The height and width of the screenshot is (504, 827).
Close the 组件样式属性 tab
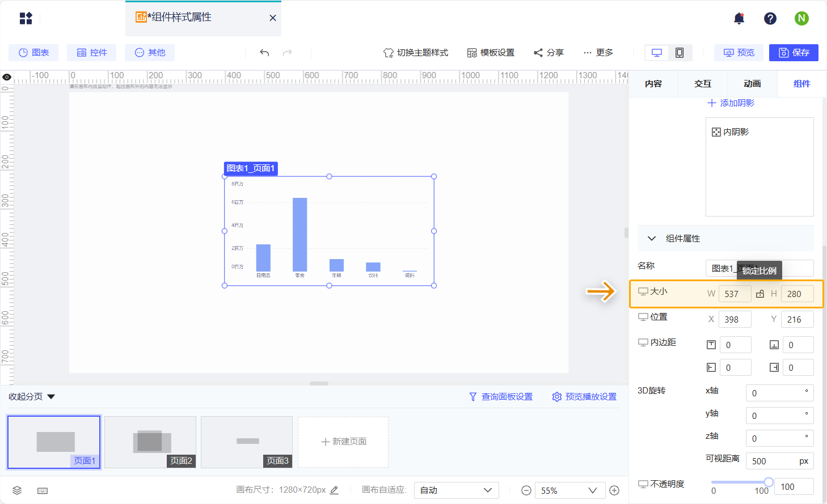click(x=273, y=18)
